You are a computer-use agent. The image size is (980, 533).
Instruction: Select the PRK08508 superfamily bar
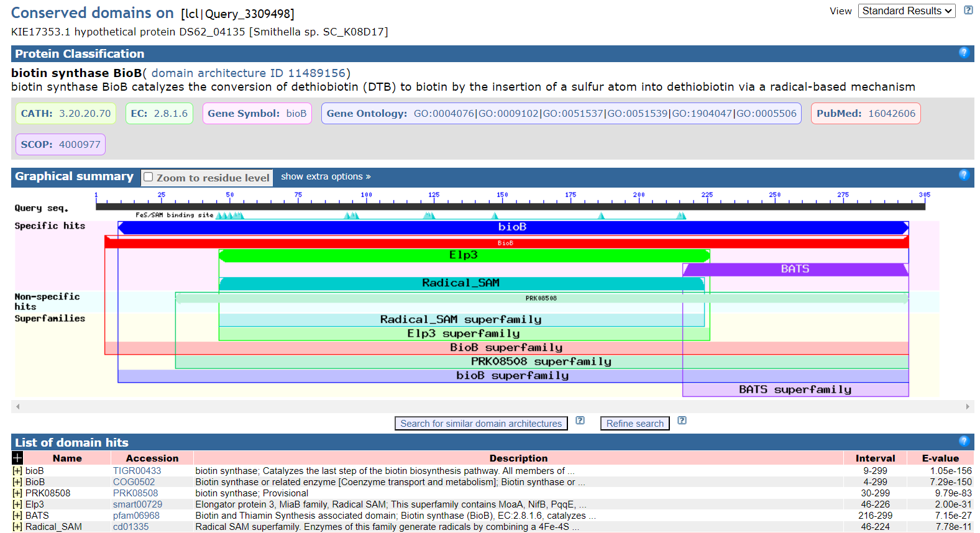542,362
